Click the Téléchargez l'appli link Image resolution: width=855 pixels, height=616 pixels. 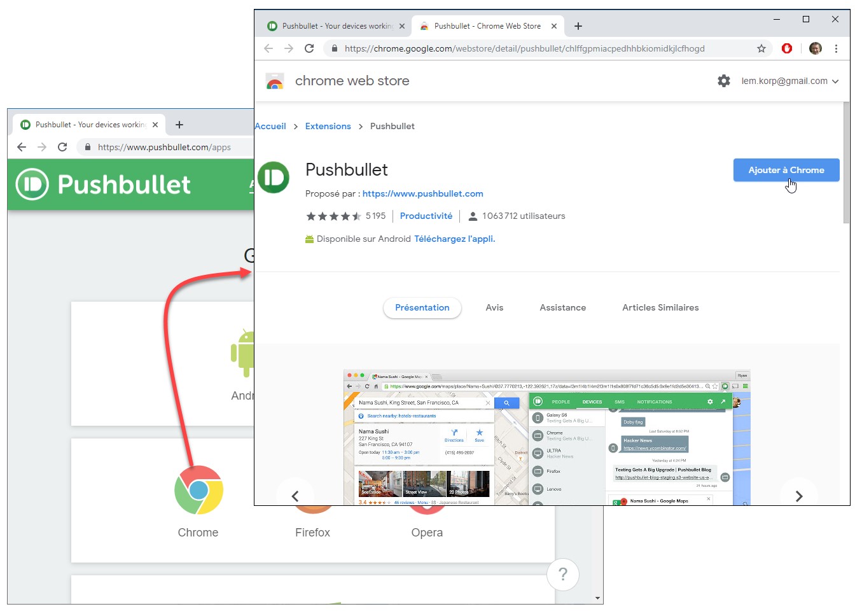coord(455,239)
